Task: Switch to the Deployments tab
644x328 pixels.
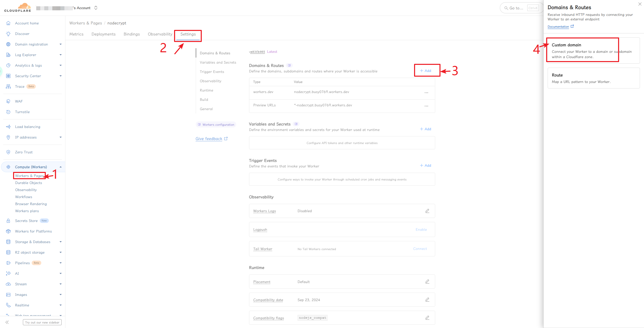Action: click(x=103, y=34)
